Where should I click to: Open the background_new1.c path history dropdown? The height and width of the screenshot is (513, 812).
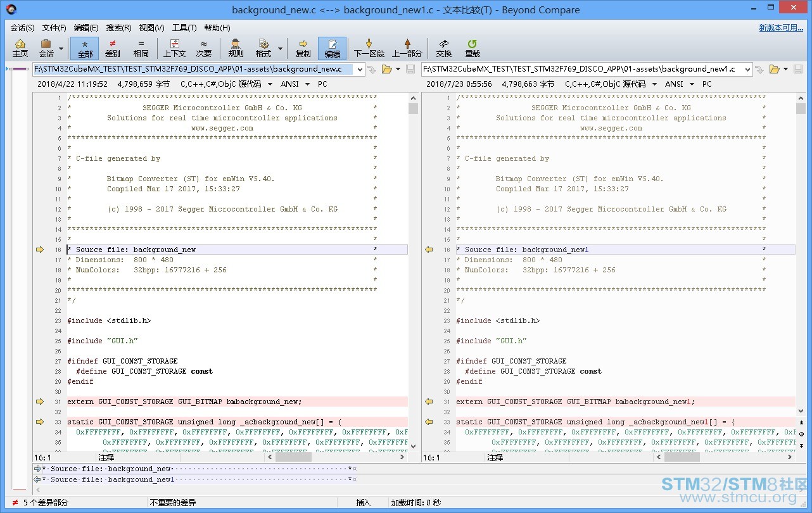coord(748,69)
